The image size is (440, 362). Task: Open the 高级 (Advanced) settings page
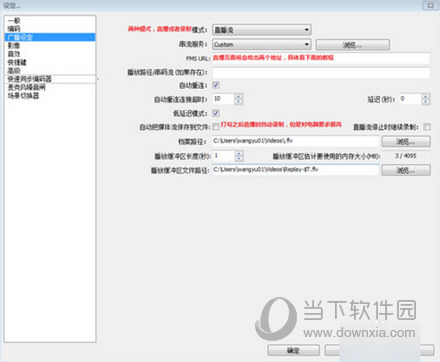14,70
